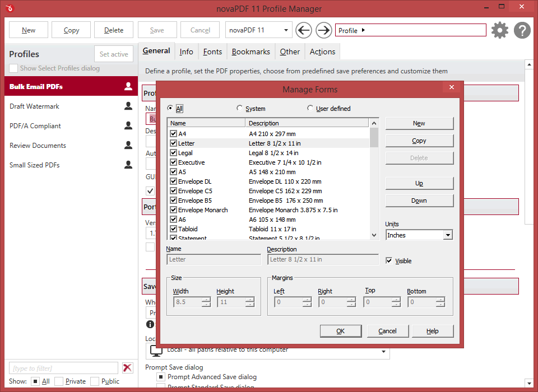Increase the Top margin spinner

[x=396, y=300]
